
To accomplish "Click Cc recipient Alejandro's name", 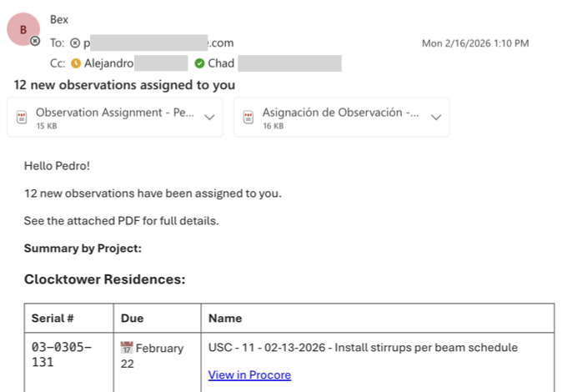I will click(x=108, y=63).
